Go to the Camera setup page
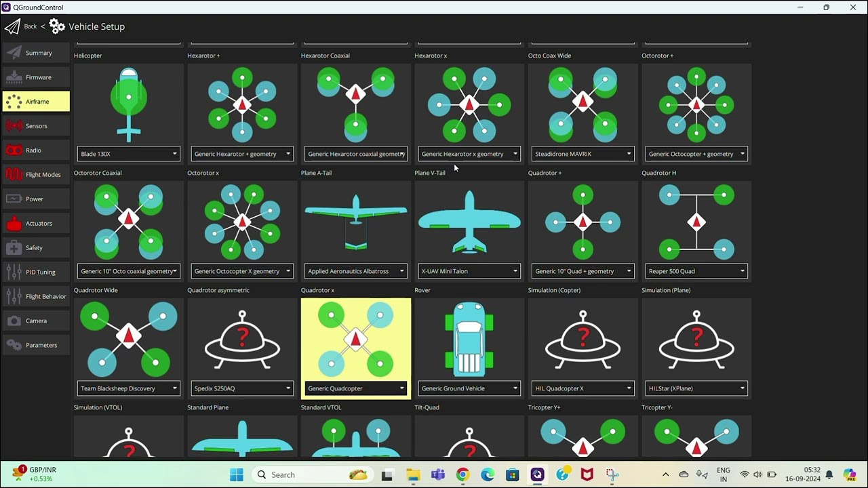 [36, 321]
